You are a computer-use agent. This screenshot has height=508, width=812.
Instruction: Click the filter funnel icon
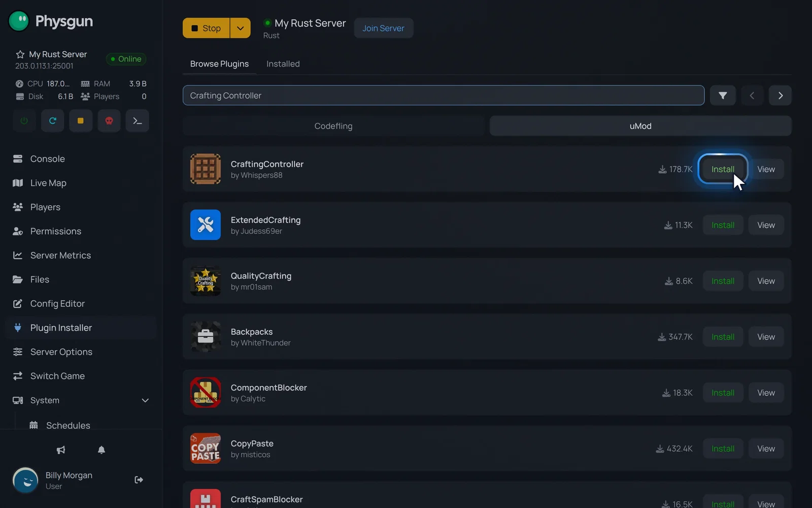coord(723,96)
